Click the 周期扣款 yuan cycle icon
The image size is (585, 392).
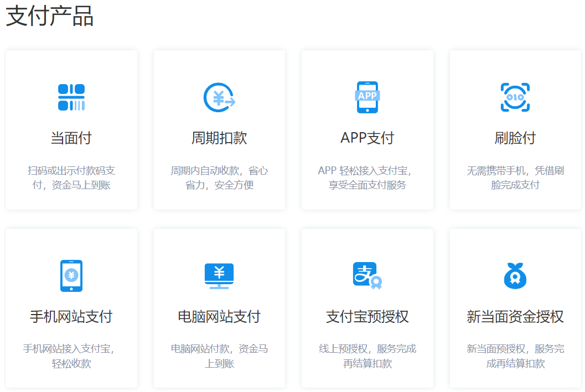coord(219,97)
